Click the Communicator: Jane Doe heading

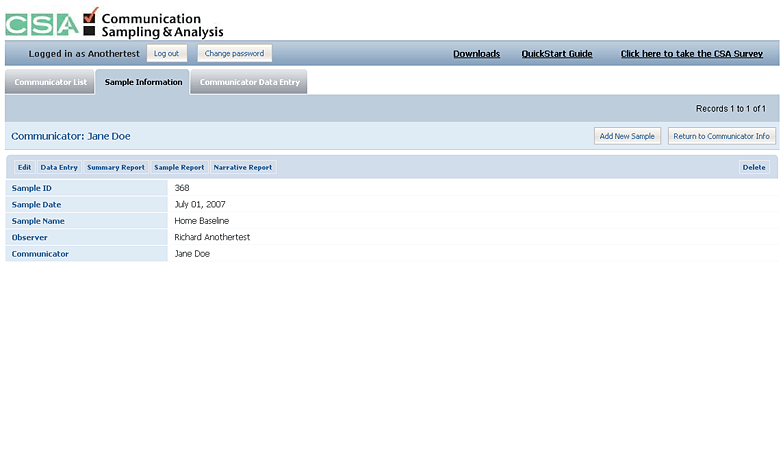point(71,136)
